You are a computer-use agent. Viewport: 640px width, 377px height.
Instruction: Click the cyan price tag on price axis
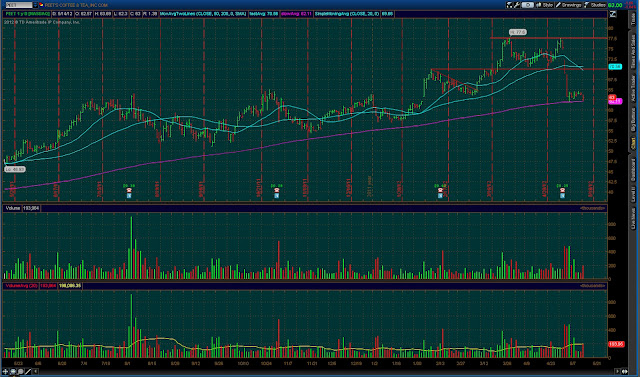615,67
